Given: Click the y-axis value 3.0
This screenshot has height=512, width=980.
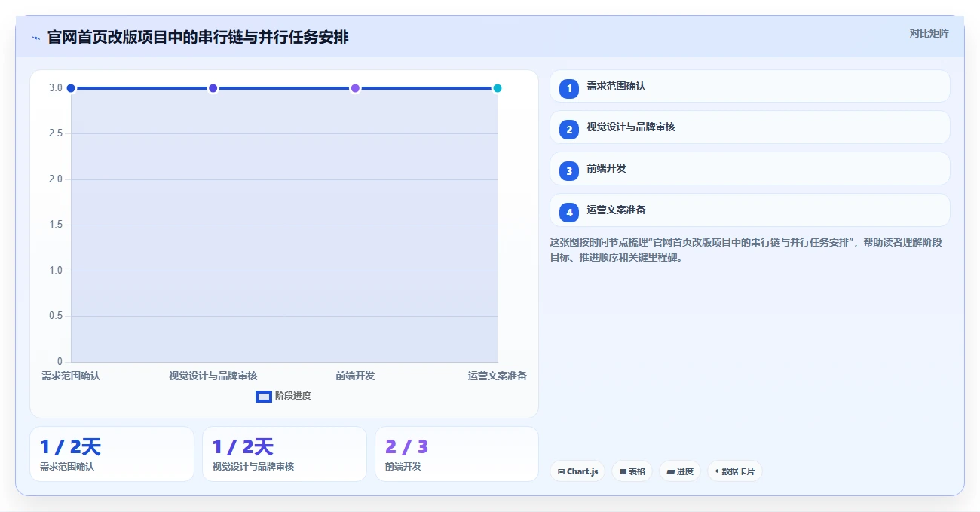Looking at the screenshot, I should 56,88.
